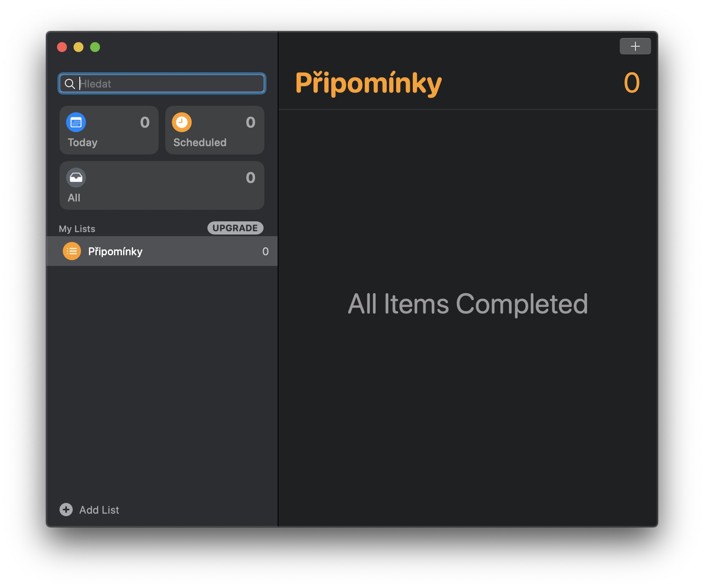Click the Add List plus circle icon
This screenshot has height=588, width=704.
tap(66, 510)
